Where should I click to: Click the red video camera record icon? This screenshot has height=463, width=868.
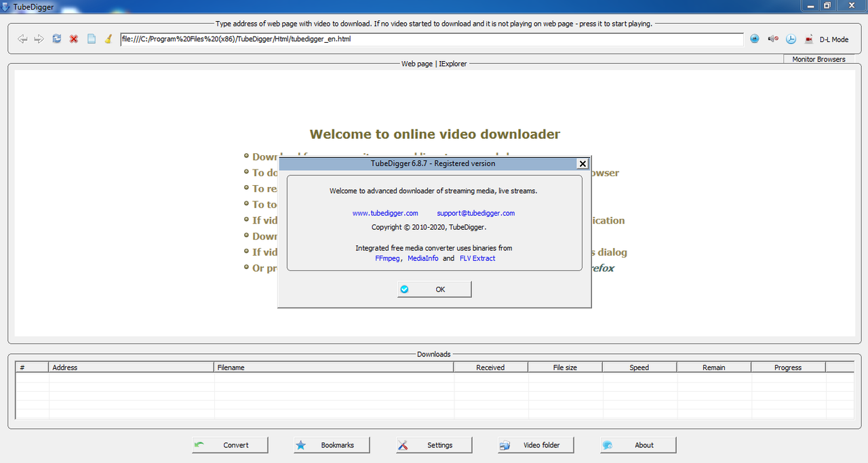click(x=808, y=39)
